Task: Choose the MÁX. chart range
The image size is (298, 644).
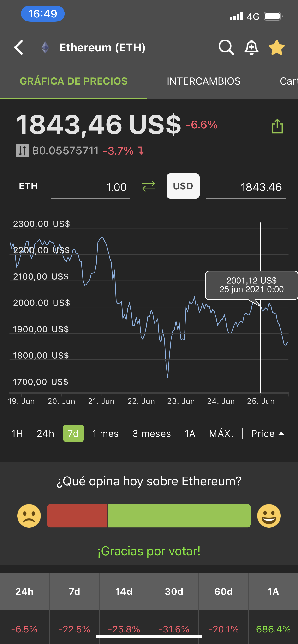Action: [221, 433]
